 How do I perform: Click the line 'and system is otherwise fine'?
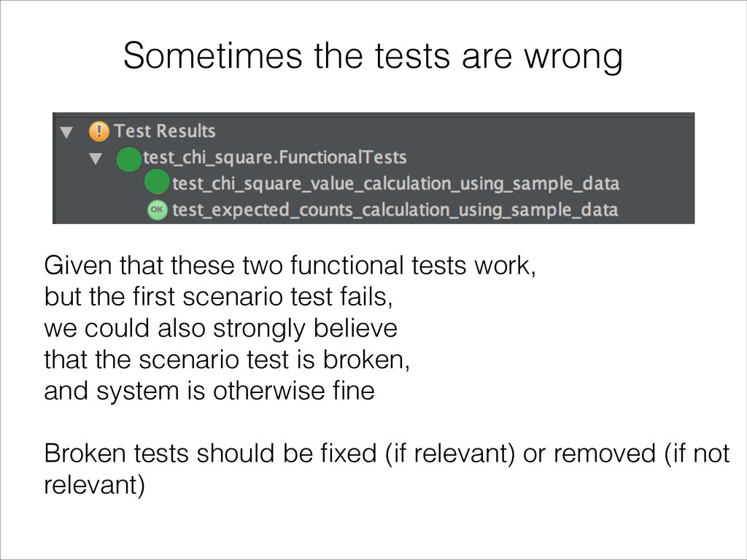(209, 391)
